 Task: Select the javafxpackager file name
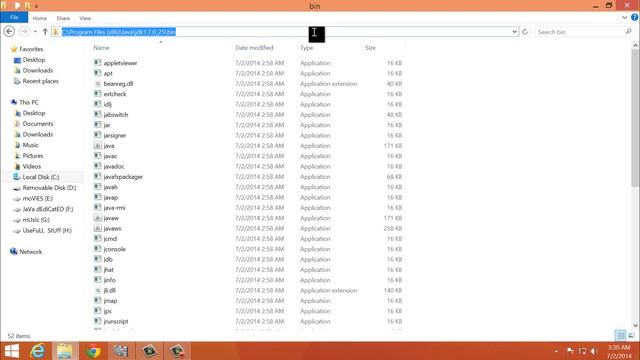pyautogui.click(x=123, y=177)
